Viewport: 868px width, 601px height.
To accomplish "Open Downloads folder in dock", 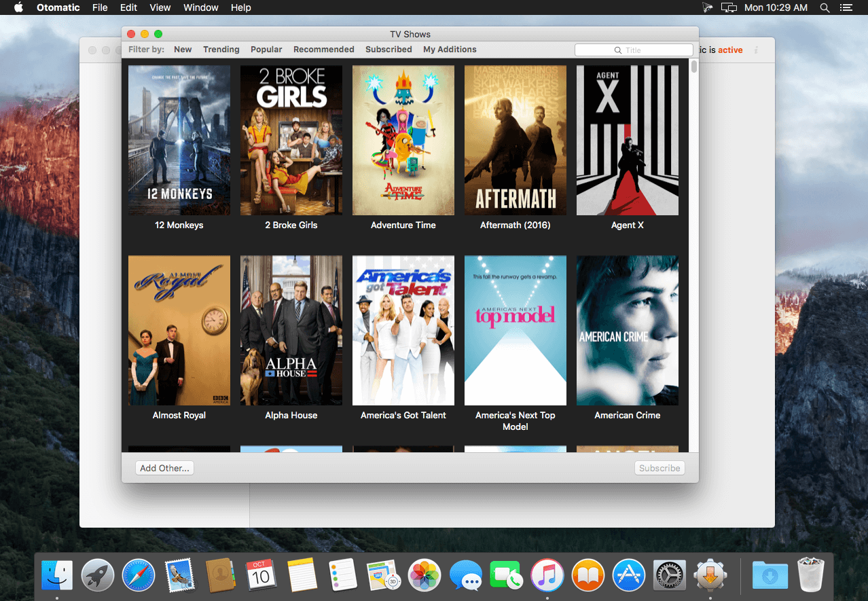I will point(770,575).
